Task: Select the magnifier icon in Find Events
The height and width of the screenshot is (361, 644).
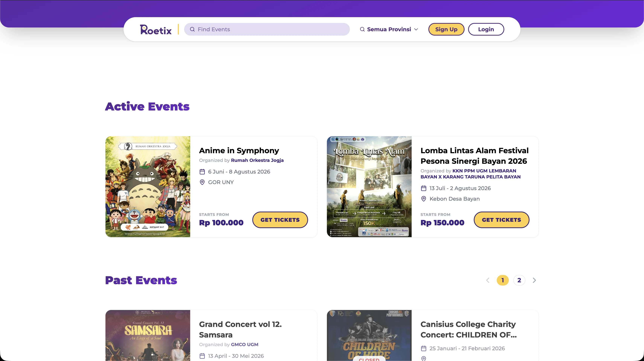Action: tap(192, 30)
